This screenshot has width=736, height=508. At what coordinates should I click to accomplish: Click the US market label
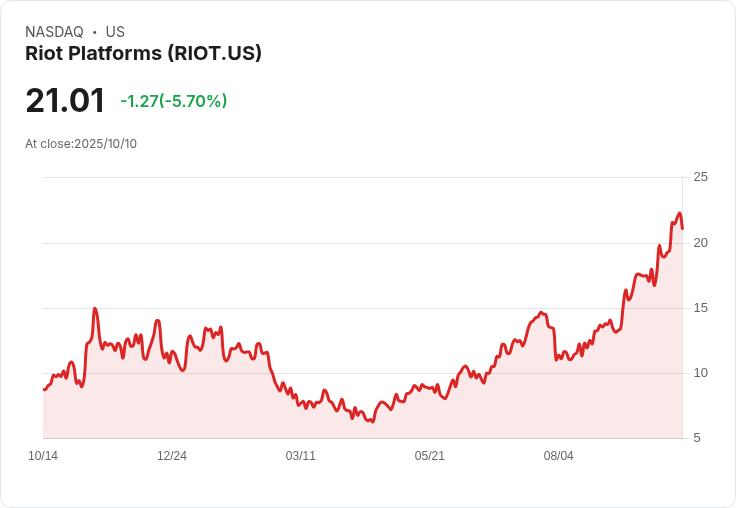coord(115,32)
